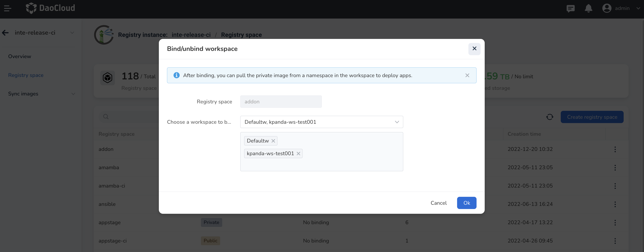The height and width of the screenshot is (252, 644).
Task: Expand the inte-release-ci instance selector
Action: coord(72,33)
